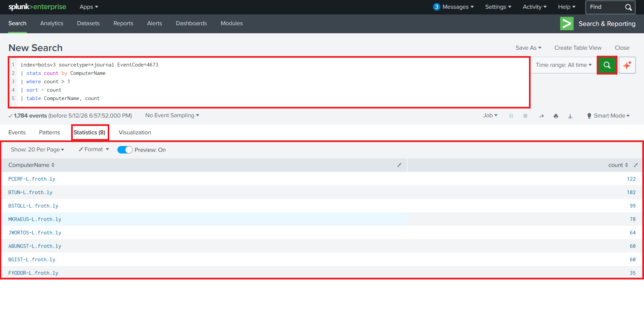The width and height of the screenshot is (644, 313).
Task: Open the Save As dropdown
Action: click(528, 48)
